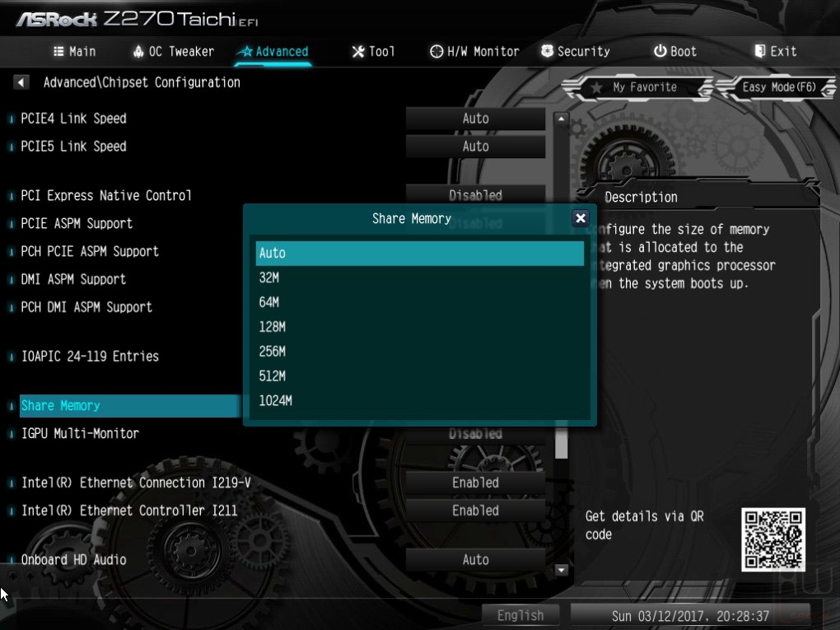The image size is (840, 630).
Task: Select DMI ASPM Support setting
Action: 73,279
